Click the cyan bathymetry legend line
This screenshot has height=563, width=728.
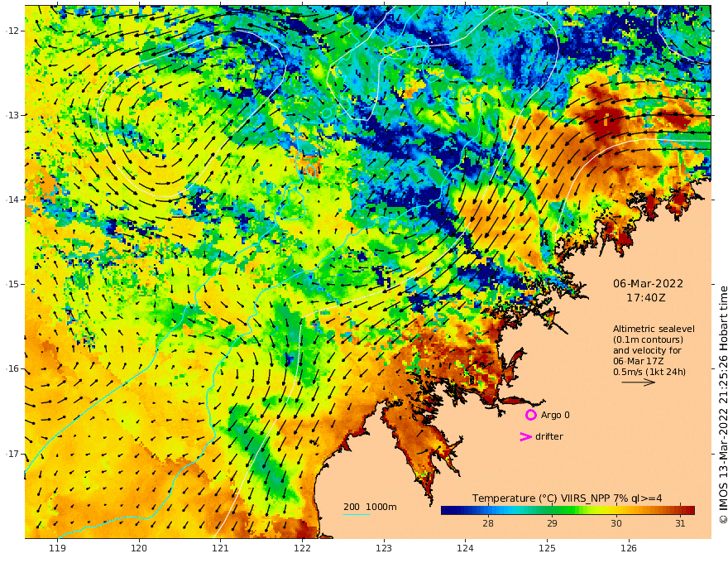[x=357, y=514]
